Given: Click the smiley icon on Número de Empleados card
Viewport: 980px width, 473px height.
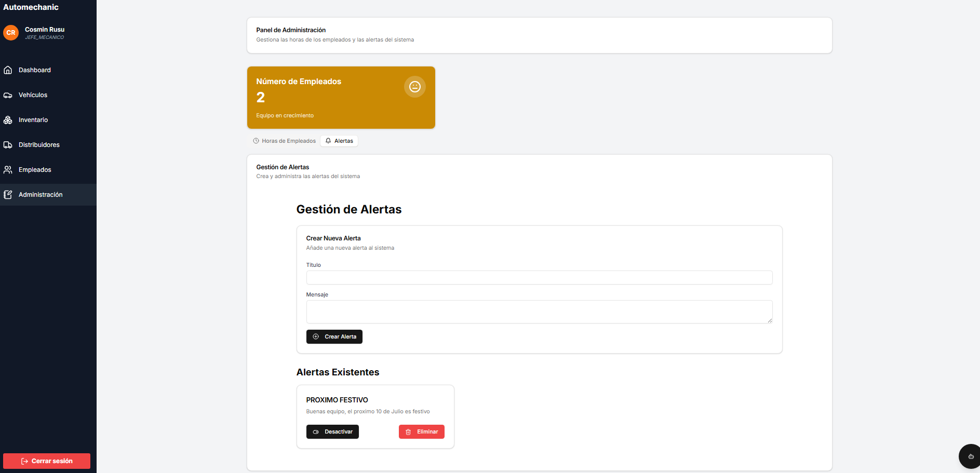Looking at the screenshot, I should (414, 87).
